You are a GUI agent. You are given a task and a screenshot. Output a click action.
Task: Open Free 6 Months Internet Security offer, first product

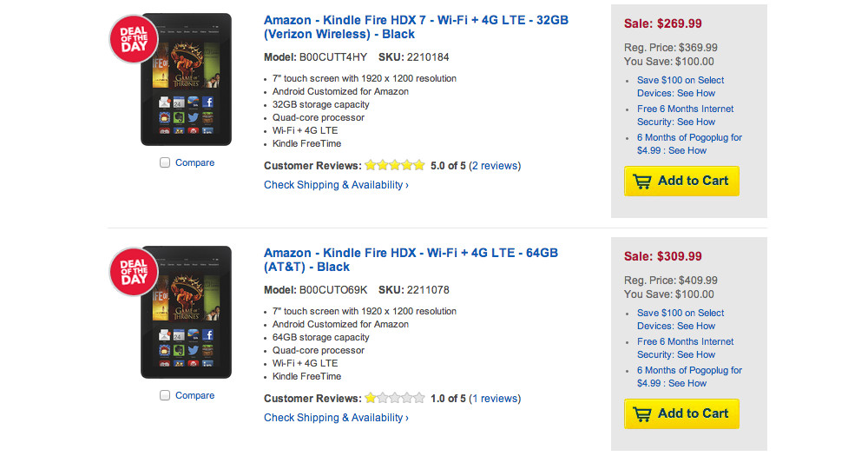685,116
